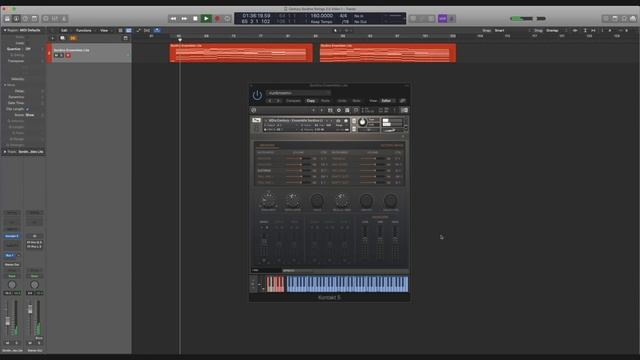Image resolution: width=640 pixels, height=360 pixels.
Task: Click the Bus 1 send slot
Action: pyautogui.click(x=9, y=255)
